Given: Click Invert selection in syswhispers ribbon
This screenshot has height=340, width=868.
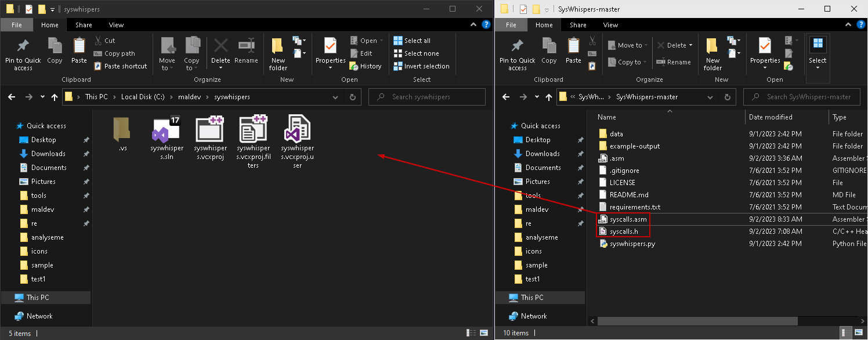Looking at the screenshot, I should click(x=421, y=66).
